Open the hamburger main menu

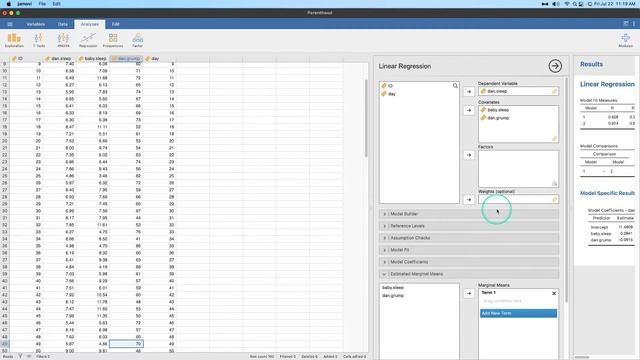coord(10,24)
